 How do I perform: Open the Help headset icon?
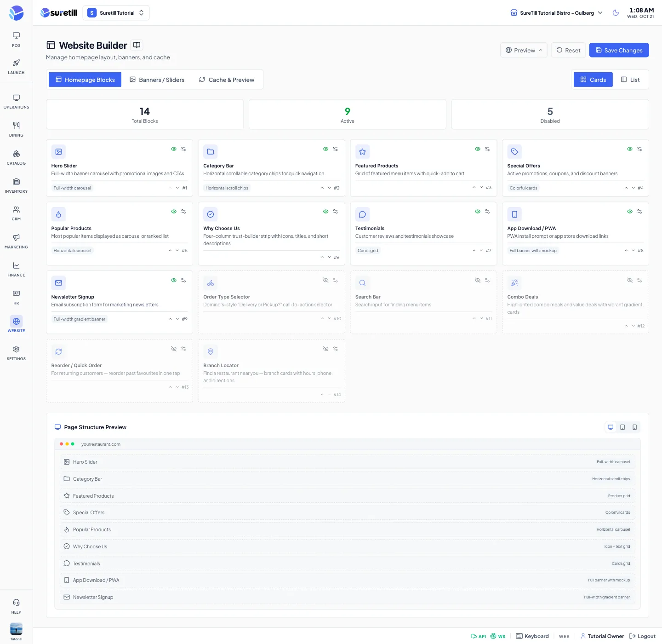(16, 606)
